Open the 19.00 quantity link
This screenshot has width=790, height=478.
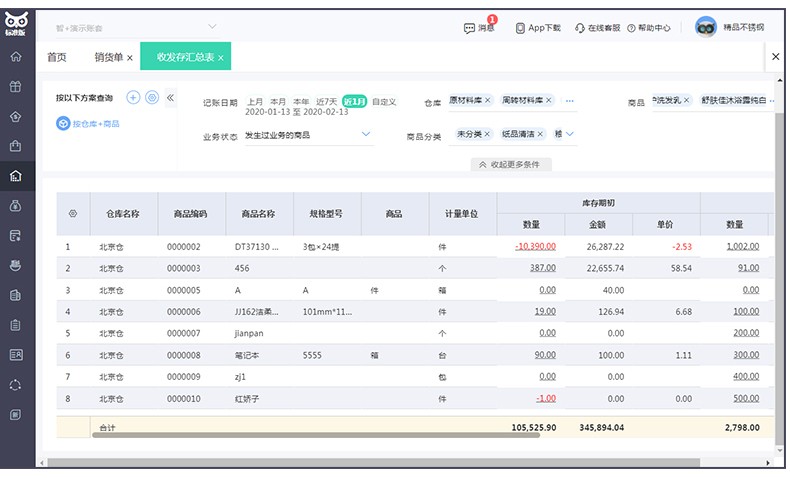[x=545, y=311]
